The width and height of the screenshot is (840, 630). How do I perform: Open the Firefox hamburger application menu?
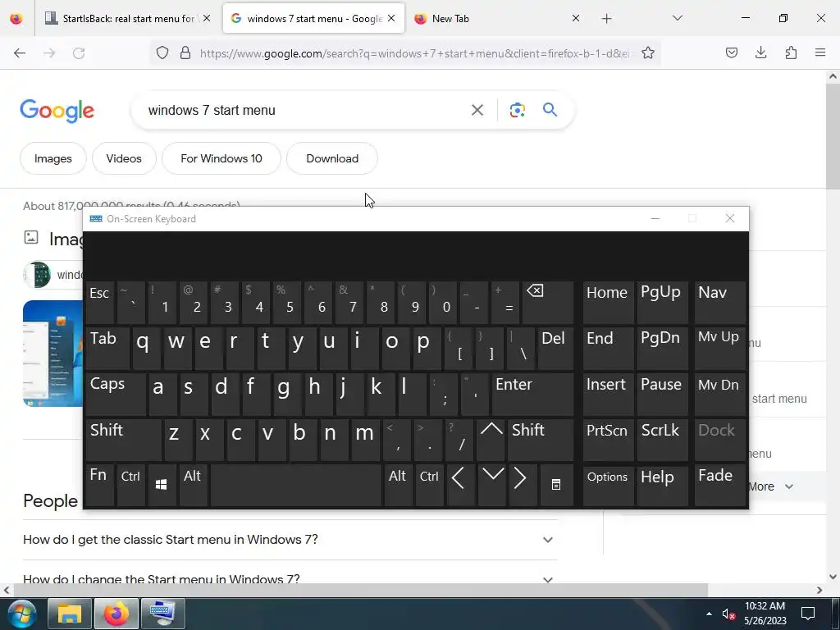pos(820,52)
